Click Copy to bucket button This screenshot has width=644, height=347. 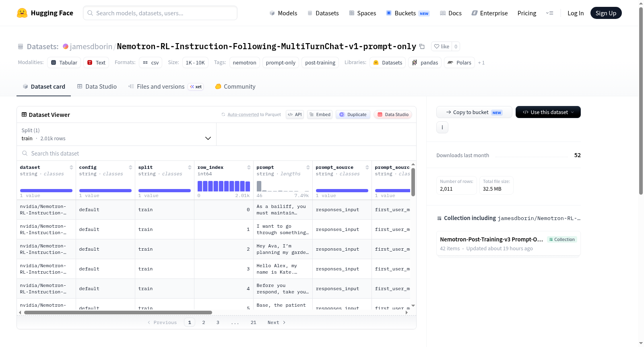474,112
